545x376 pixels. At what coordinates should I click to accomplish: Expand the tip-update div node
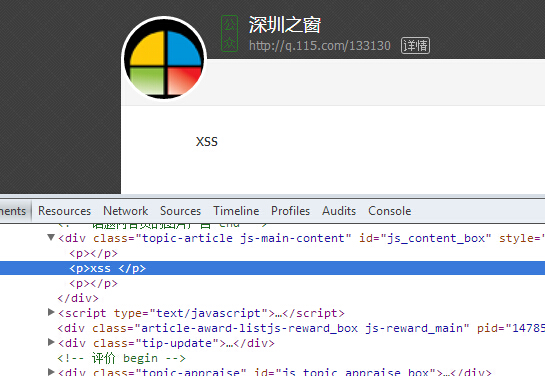[x=51, y=342]
